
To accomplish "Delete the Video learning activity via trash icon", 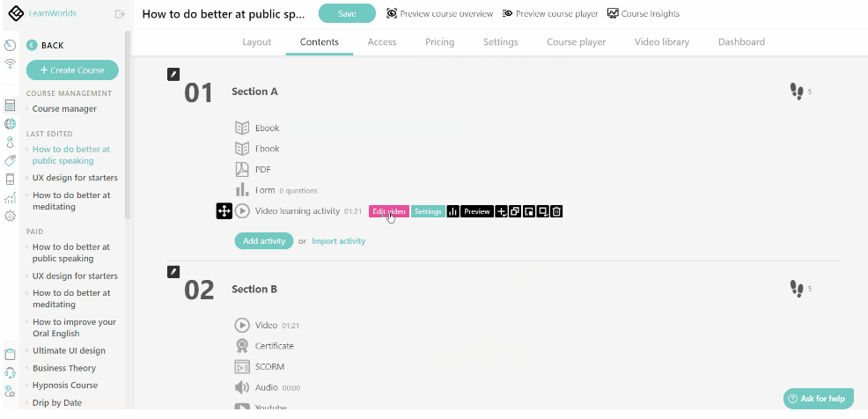I will 557,211.
